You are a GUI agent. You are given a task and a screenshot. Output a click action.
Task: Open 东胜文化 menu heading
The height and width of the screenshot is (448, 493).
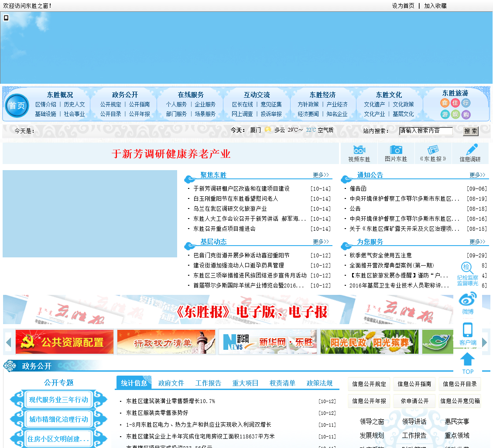click(389, 95)
